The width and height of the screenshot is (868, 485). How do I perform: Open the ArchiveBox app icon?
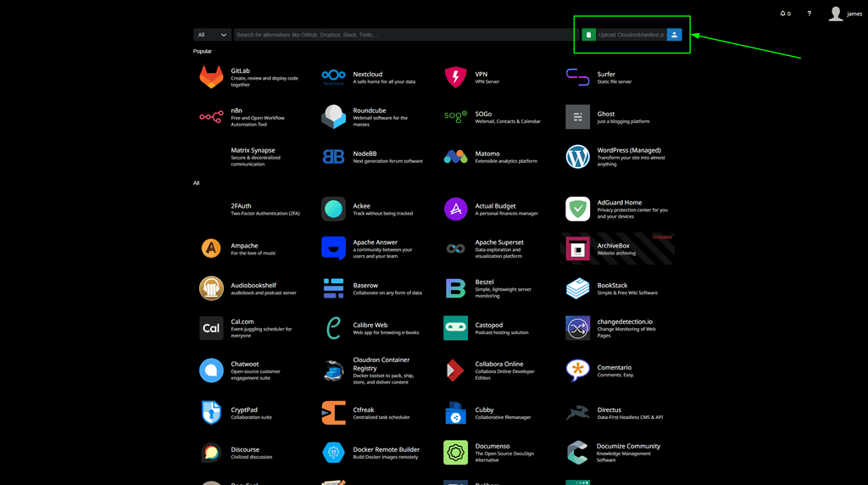[x=577, y=248]
